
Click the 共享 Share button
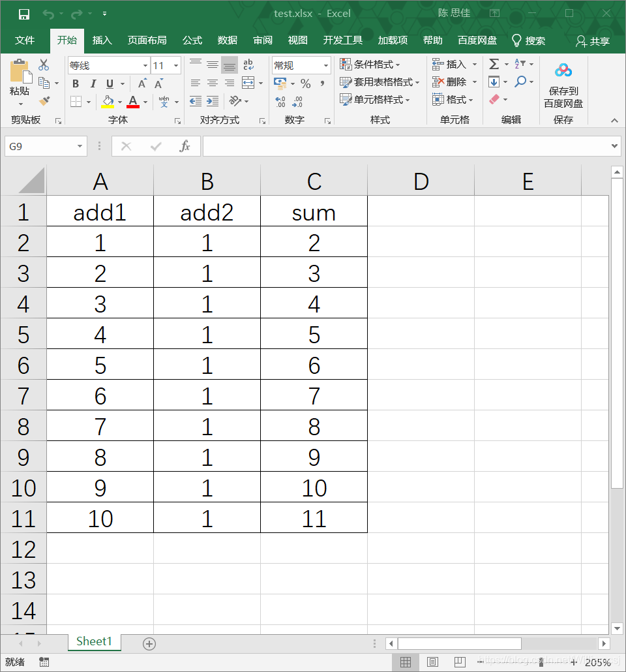[x=593, y=41]
